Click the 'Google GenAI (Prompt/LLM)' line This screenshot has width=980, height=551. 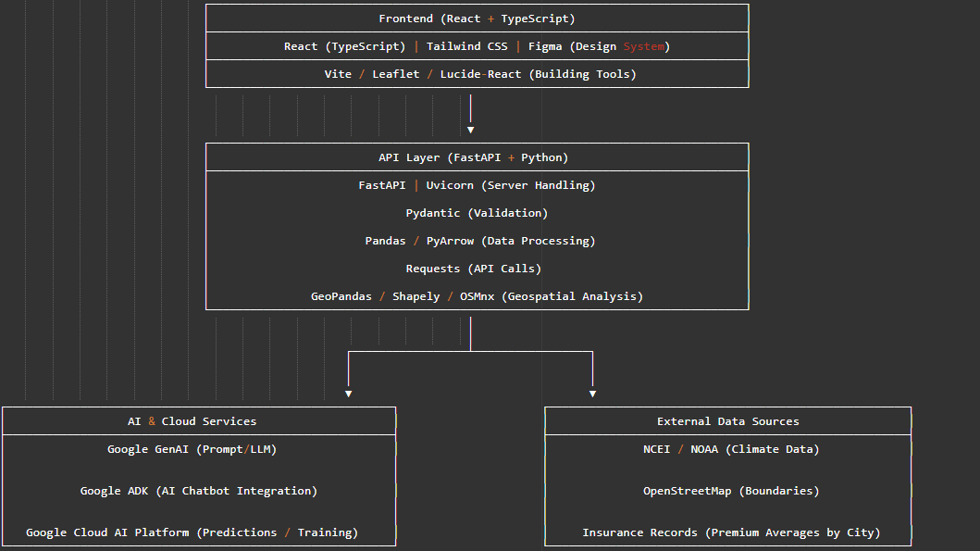coord(192,449)
